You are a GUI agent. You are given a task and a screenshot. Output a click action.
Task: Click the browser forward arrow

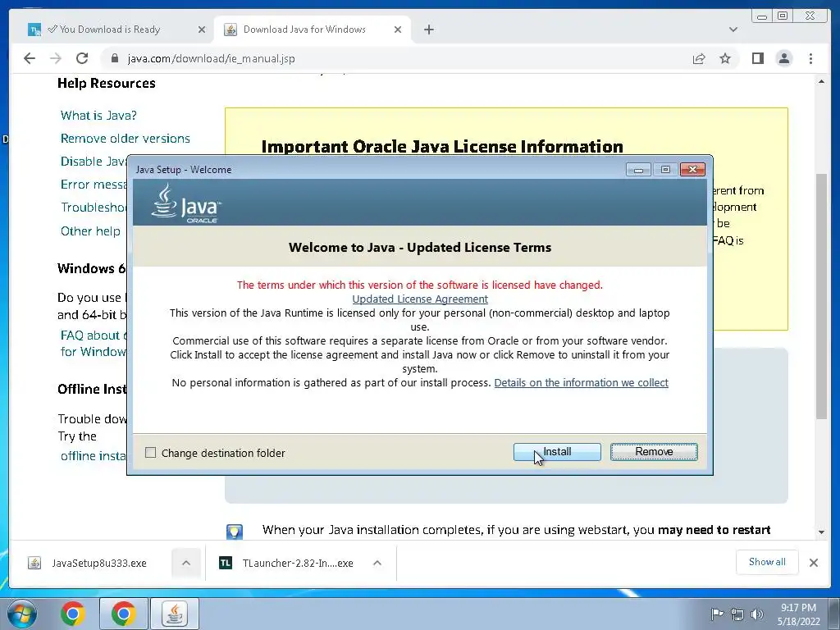click(56, 58)
